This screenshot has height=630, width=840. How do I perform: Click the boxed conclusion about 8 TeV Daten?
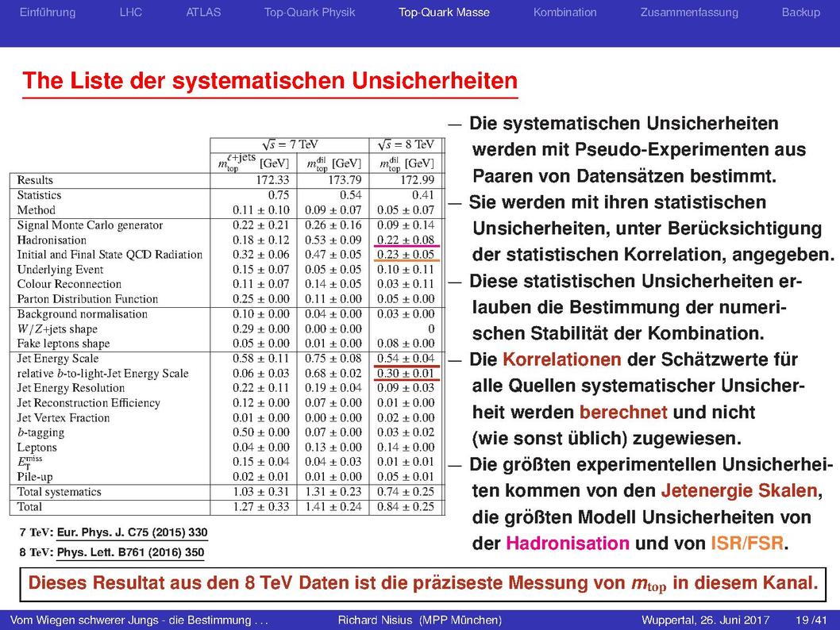pyautogui.click(x=422, y=584)
